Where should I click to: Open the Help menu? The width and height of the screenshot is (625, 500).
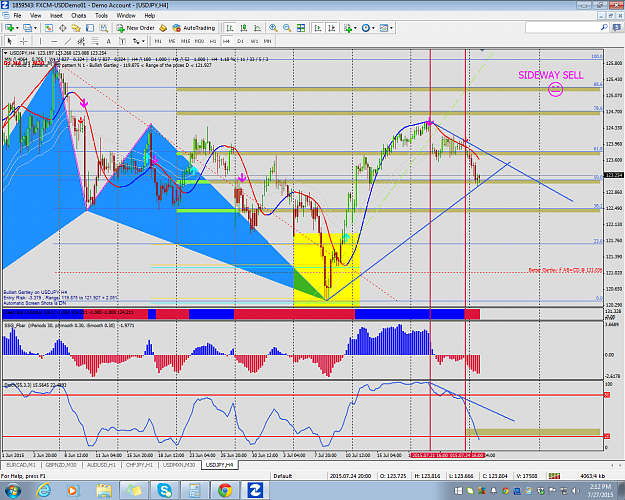[x=149, y=16]
